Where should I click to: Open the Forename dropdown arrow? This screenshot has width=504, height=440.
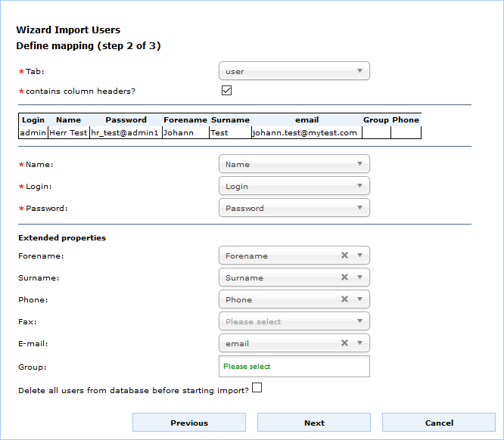coord(360,256)
